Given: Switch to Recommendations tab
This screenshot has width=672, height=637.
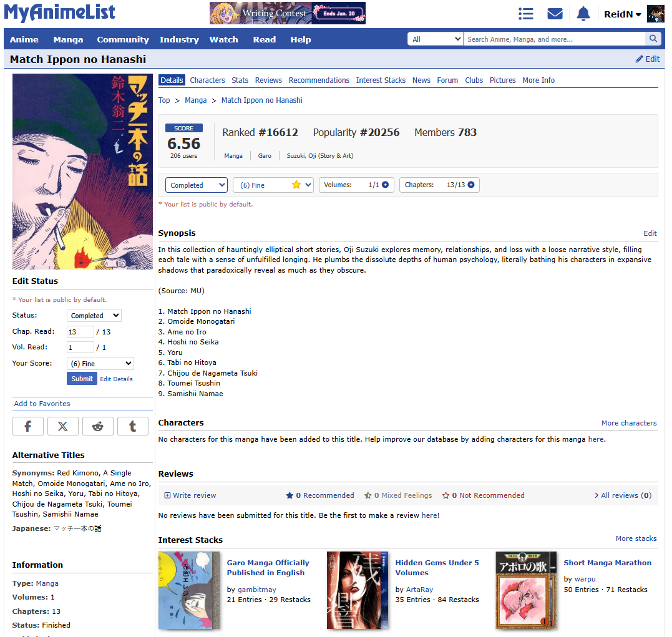Looking at the screenshot, I should point(319,80).
